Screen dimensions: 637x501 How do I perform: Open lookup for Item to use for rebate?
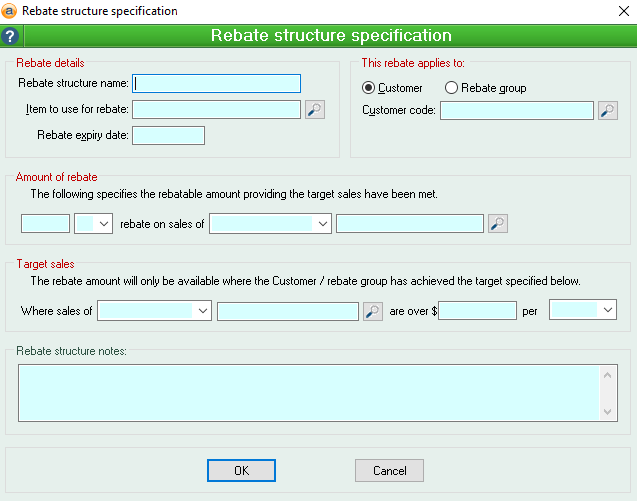[x=315, y=110]
